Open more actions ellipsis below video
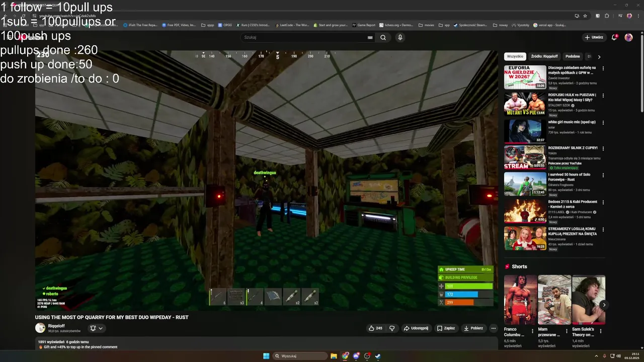The height and width of the screenshot is (362, 644). (x=494, y=328)
